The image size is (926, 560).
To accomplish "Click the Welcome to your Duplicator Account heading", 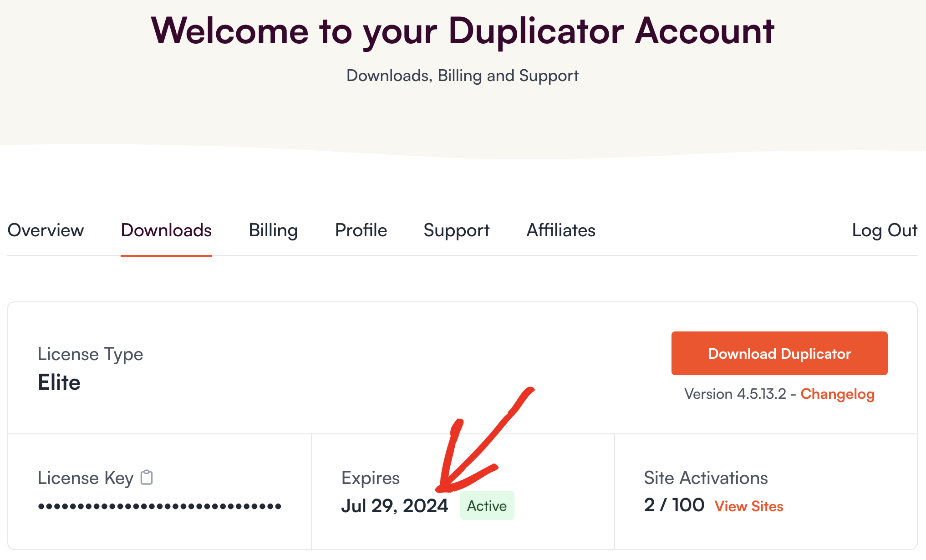I will pos(463,31).
